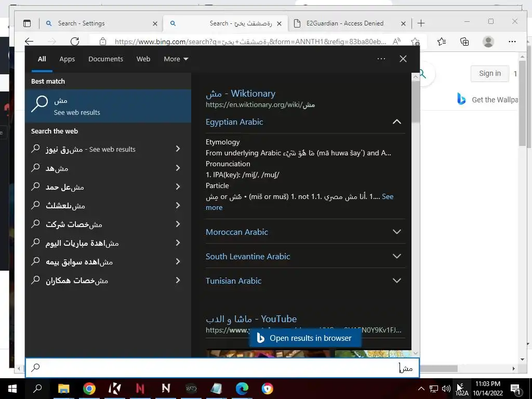Switch to the Documents filter tab

coord(105,59)
